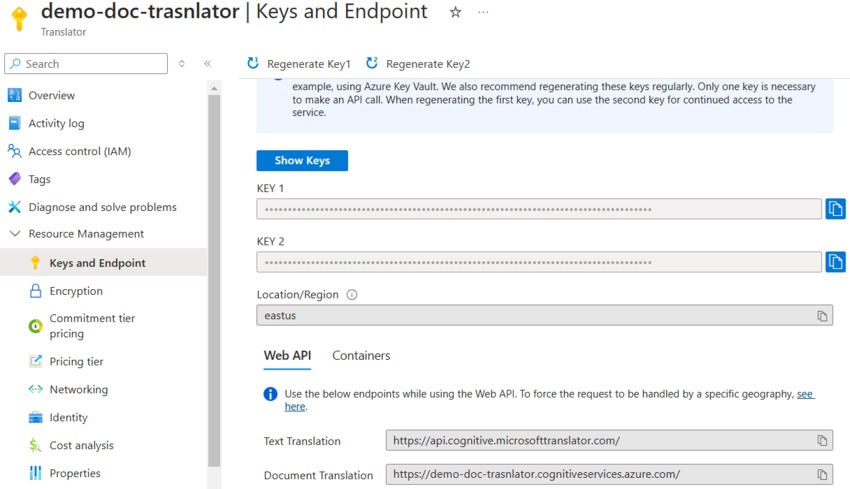Viewport: 850px width, 489px height.
Task: Click Regenerate Key2
Action: [418, 64]
